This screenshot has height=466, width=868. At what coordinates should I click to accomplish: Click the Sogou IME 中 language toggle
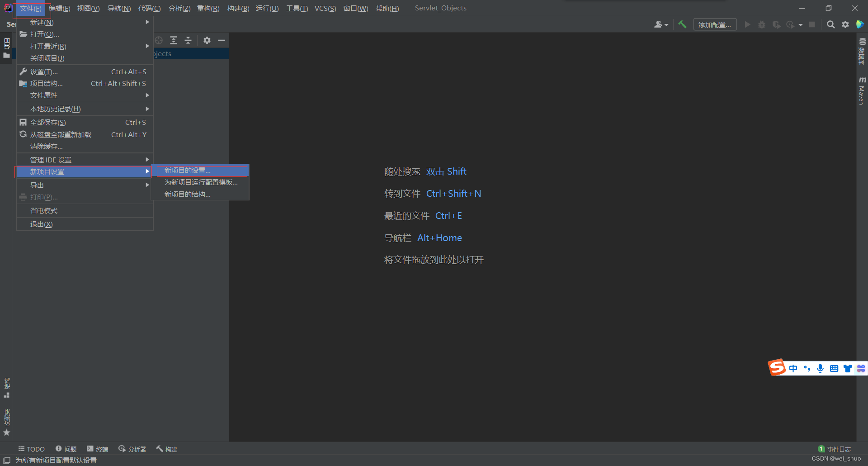pos(793,368)
